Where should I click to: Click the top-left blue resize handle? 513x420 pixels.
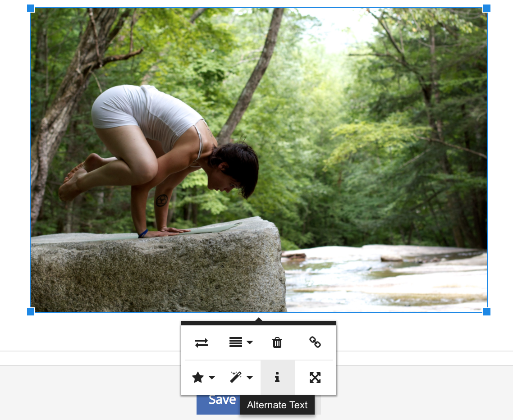click(x=31, y=8)
